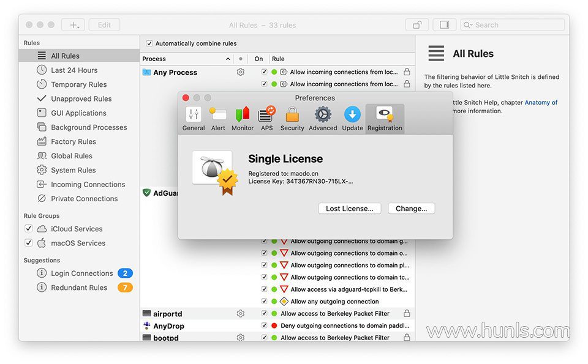Select the Registration tab in Preferences
Image resolution: width=588 pixels, height=364 pixels.
coord(385,119)
